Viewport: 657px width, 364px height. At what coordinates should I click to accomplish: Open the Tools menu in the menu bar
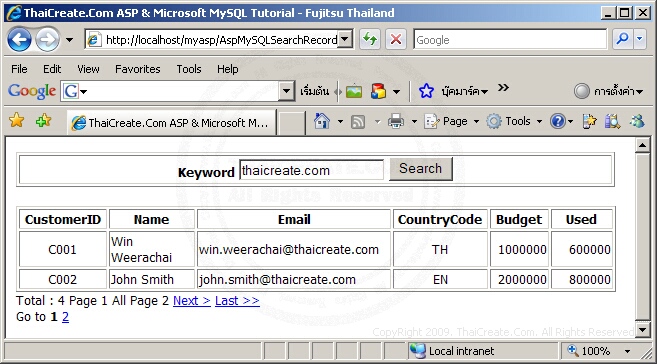(x=189, y=69)
